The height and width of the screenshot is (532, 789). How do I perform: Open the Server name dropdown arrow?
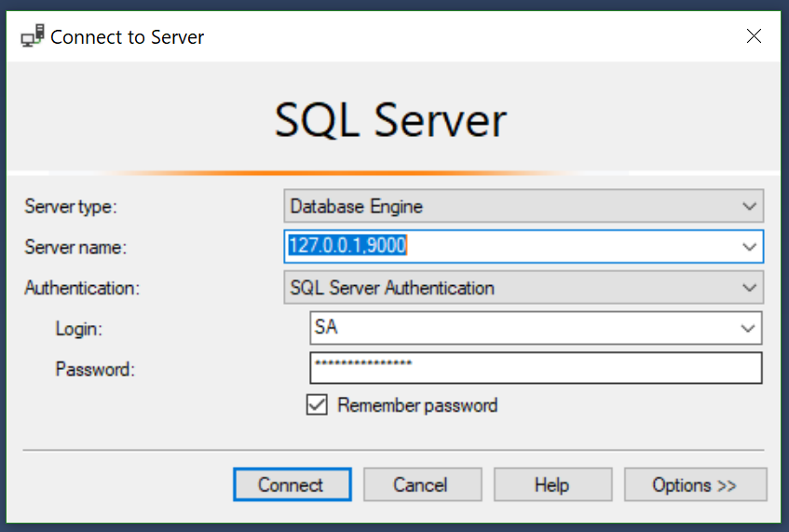(749, 247)
